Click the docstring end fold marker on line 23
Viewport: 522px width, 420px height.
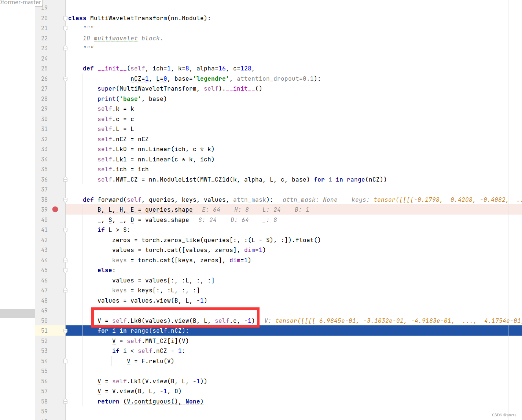coord(65,48)
